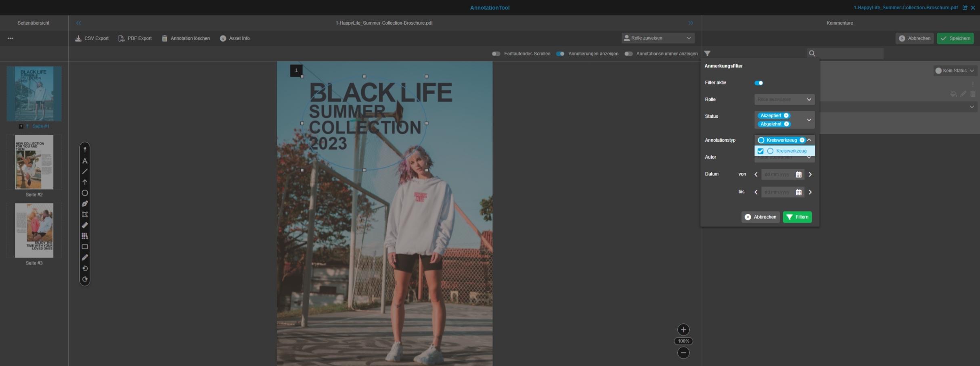Turn off the Filter aktiv switch
Image resolution: width=980 pixels, height=366 pixels.
coord(758,83)
